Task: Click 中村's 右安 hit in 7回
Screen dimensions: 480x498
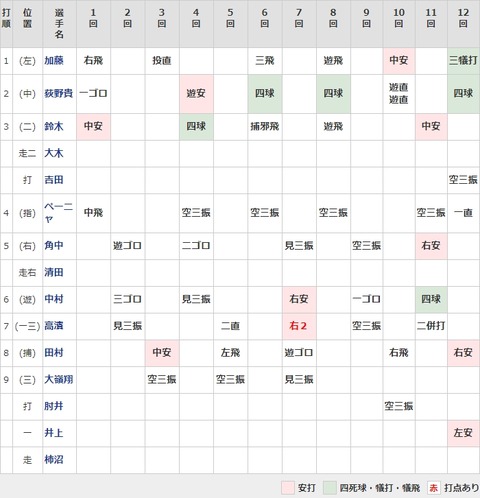Action: pyautogui.click(x=299, y=299)
